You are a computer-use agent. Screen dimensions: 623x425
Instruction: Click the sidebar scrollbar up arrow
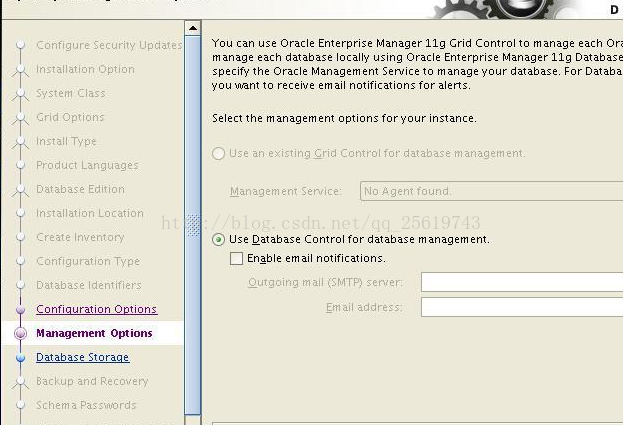[193, 28]
